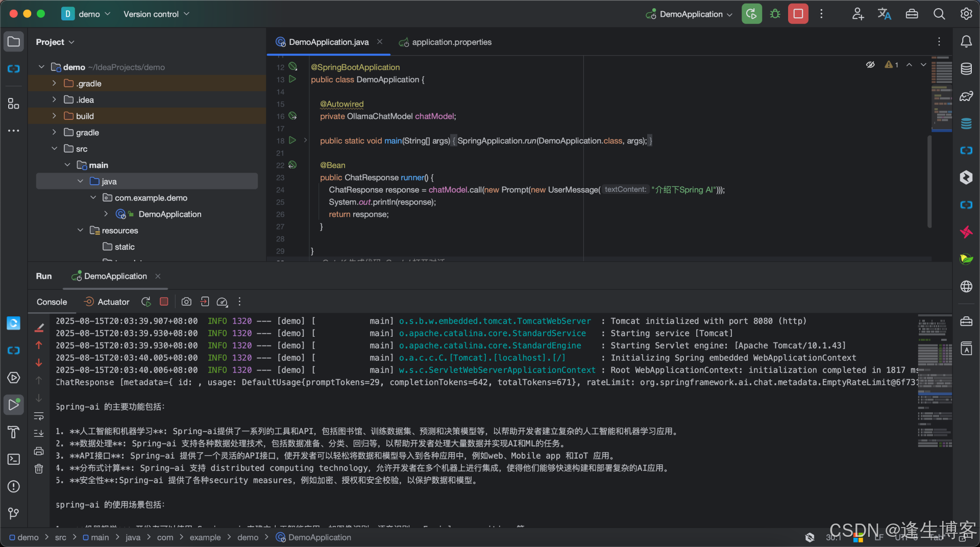
Task: Collapse the resources folder
Action: pos(80,230)
